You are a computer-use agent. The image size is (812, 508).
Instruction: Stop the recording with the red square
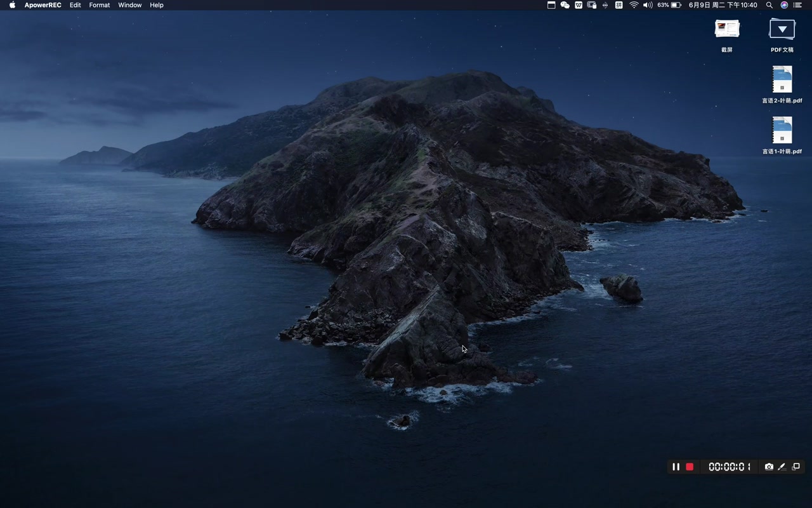pos(690,467)
